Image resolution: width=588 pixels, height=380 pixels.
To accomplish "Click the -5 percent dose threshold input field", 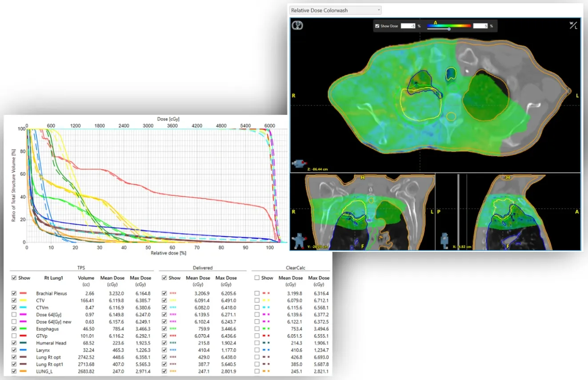I will point(409,25).
